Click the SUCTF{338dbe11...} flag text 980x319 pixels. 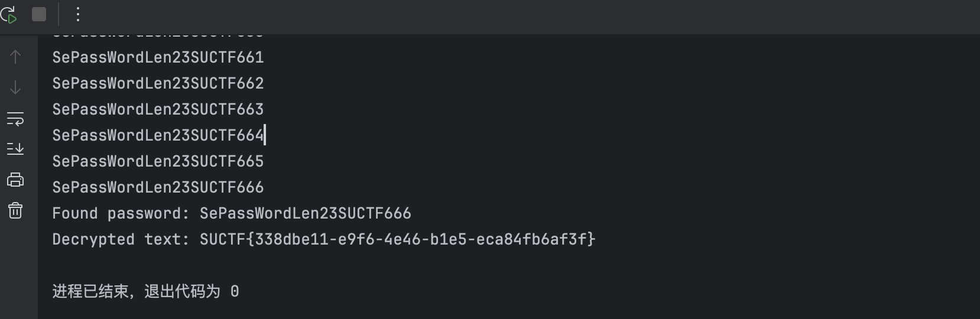397,239
